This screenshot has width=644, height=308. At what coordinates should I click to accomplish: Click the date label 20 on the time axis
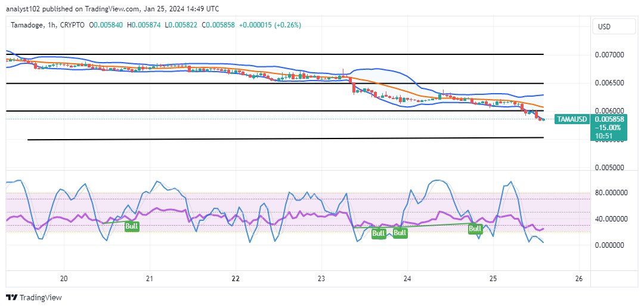(64, 278)
